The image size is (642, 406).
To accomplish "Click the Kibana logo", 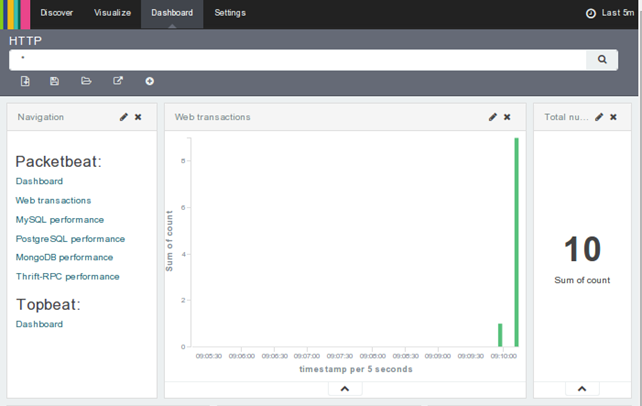I will 14,13.
